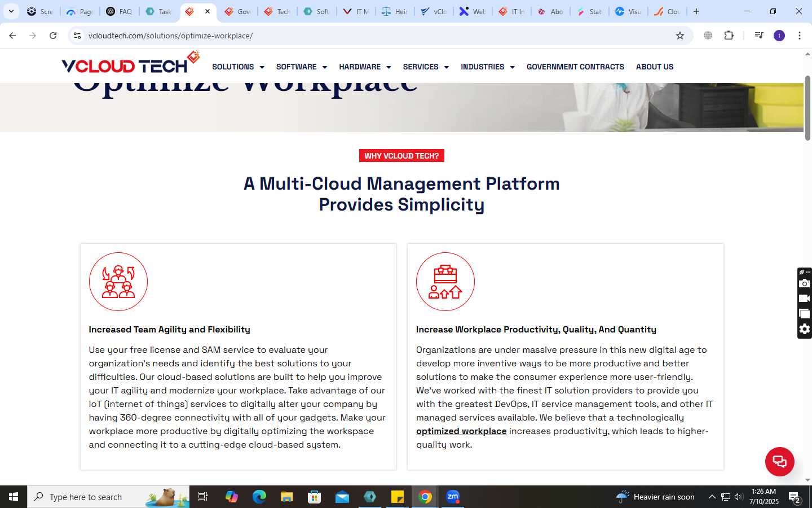This screenshot has width=812, height=508.
Task: Click the VCloud Tech logo
Action: [130, 63]
